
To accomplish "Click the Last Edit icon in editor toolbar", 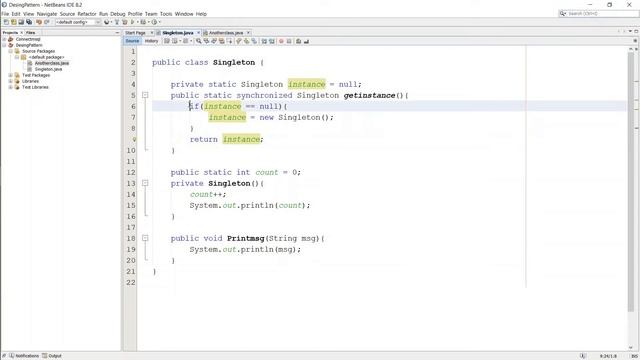I will (x=167, y=41).
